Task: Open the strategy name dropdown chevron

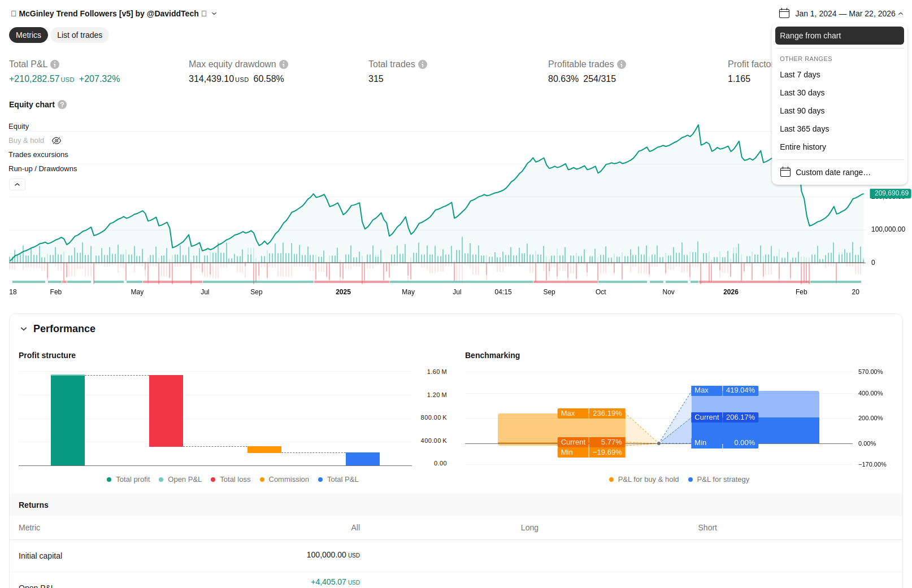Action: 214,14
